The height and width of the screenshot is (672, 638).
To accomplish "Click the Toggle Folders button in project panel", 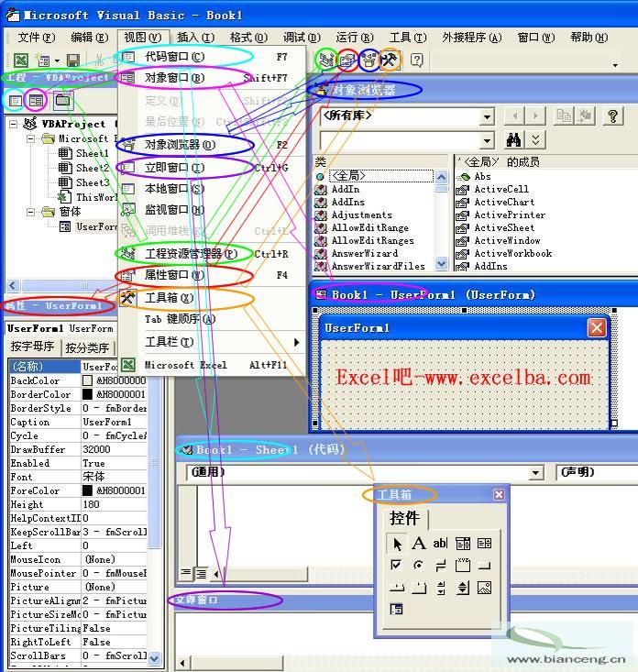I will point(62,100).
